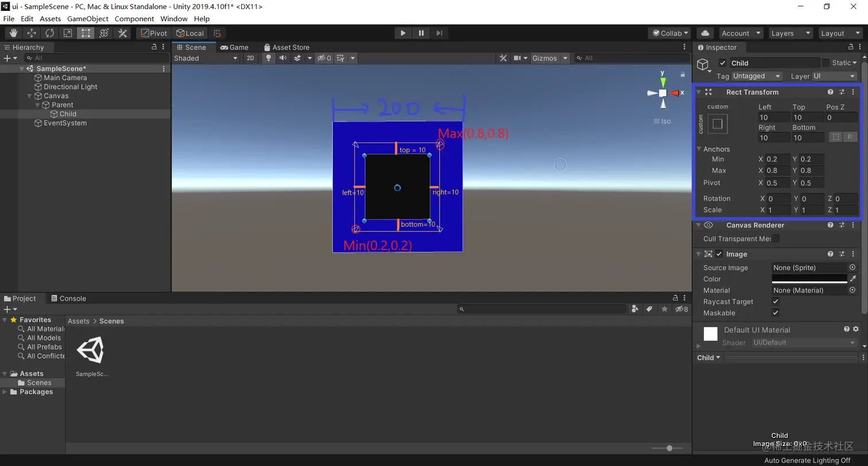Screen dimensions: 868x466
Task: Collapse the Canvas hierarchy node
Action: click(x=30, y=96)
